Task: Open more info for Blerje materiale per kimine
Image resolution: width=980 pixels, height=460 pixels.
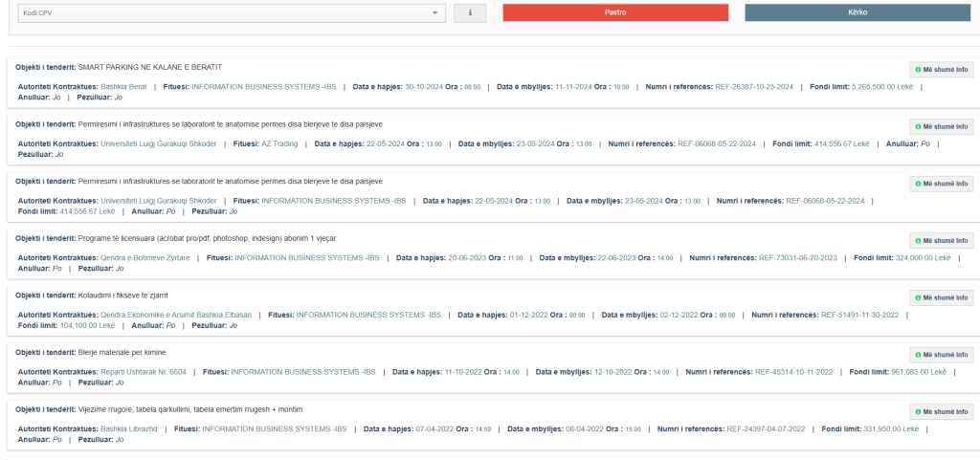Action: (x=941, y=355)
